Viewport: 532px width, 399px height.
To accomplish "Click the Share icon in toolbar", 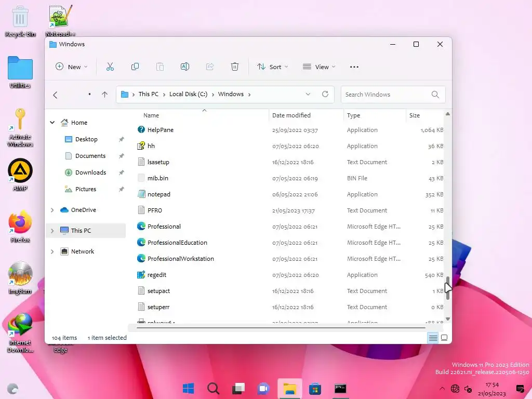I will coord(210,66).
